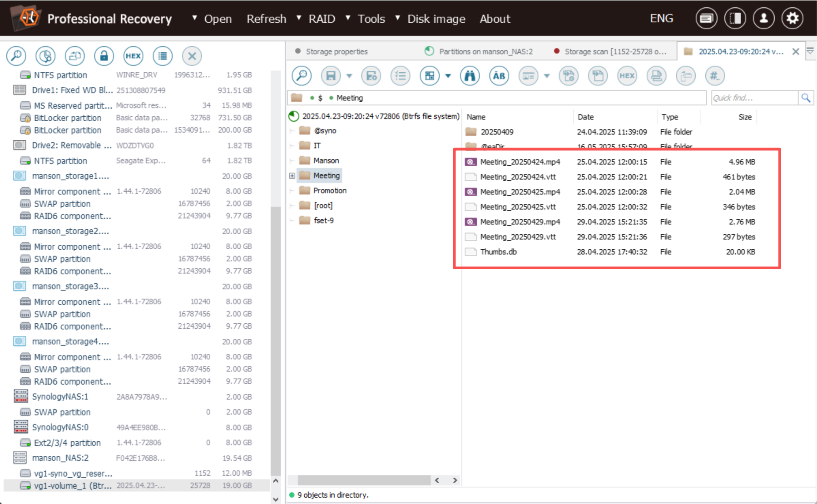Open the RAID menu dropdown arrow
The image size is (817, 504).
tap(299, 18)
